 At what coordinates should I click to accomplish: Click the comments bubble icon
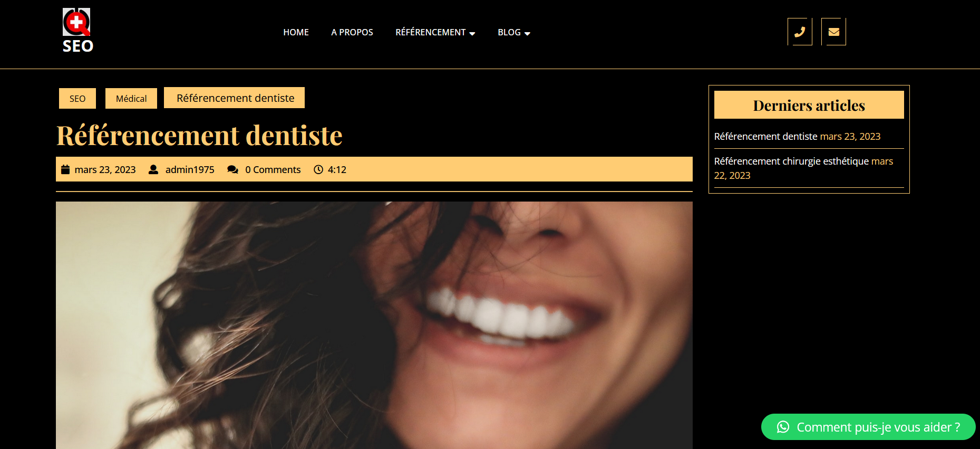232,169
